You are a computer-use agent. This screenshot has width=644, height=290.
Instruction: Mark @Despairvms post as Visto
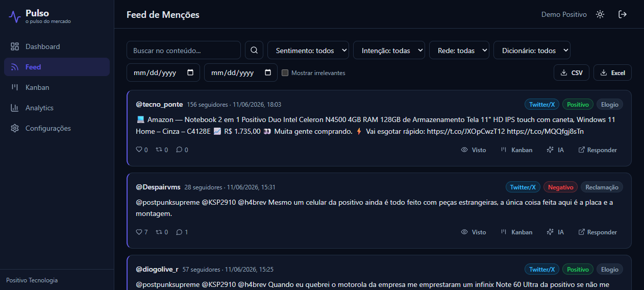[x=474, y=232]
